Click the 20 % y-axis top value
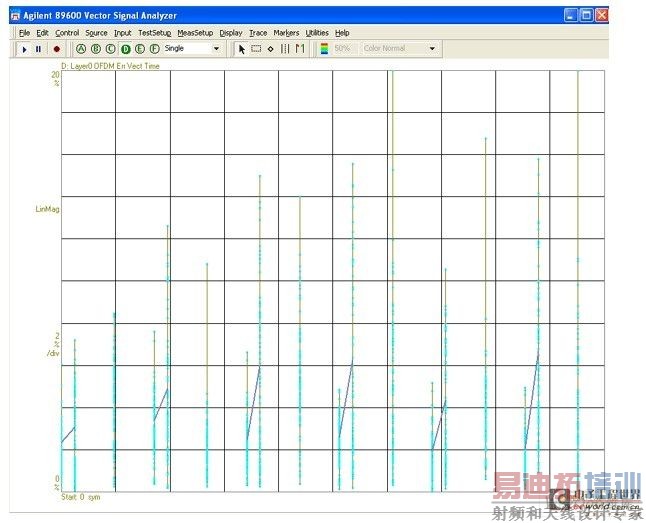Viewport: 646px width, 523px height. point(55,79)
